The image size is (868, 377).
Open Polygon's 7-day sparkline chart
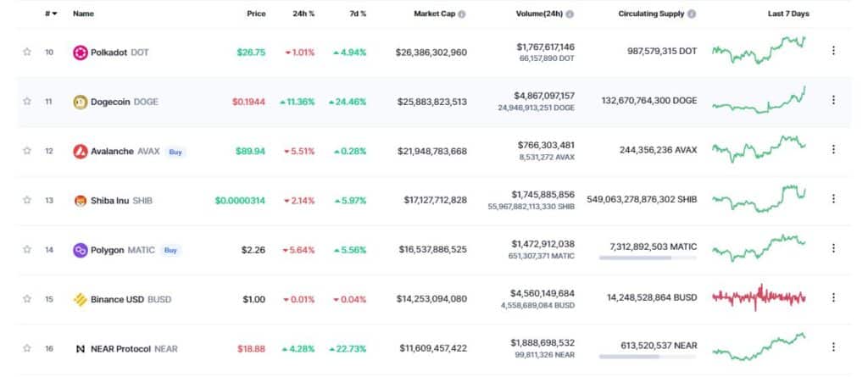pyautogui.click(x=759, y=248)
